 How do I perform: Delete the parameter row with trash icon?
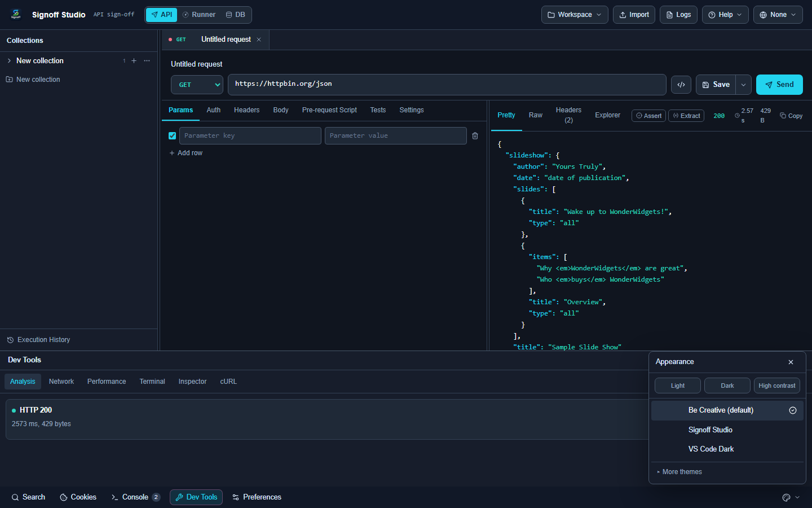click(475, 136)
